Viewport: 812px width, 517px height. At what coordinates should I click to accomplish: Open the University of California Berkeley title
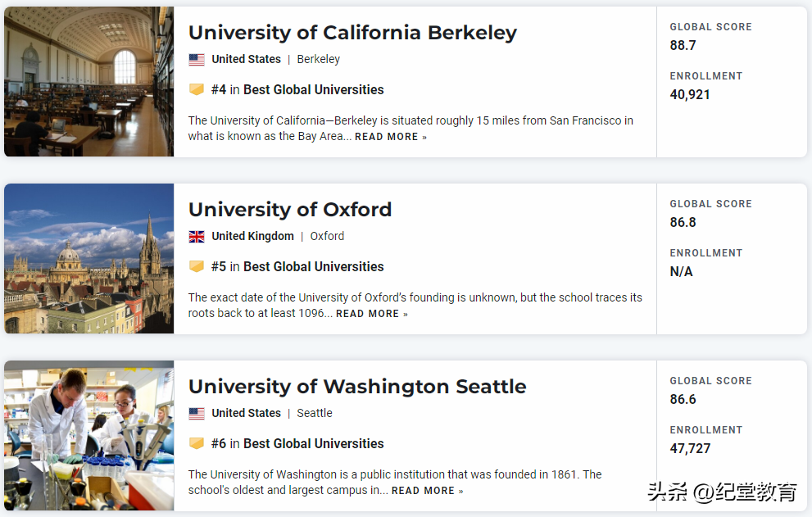352,33
